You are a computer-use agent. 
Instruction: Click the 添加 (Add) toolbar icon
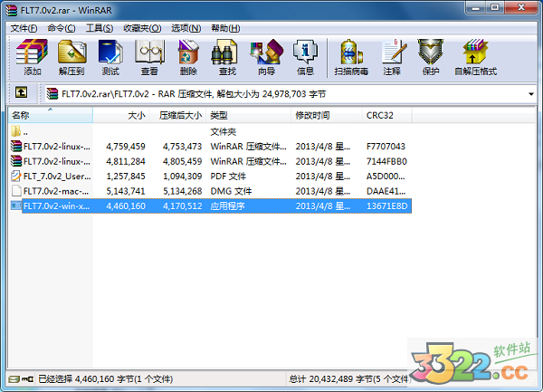pyautogui.click(x=32, y=52)
